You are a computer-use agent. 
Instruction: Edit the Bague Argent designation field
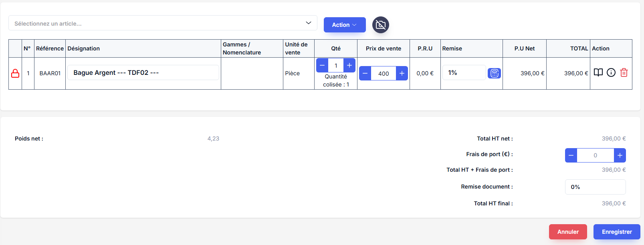tap(143, 72)
